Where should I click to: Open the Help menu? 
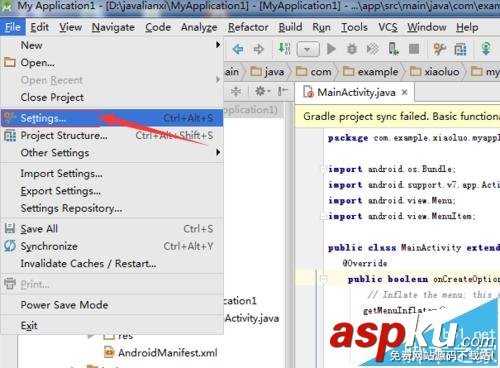[467, 27]
